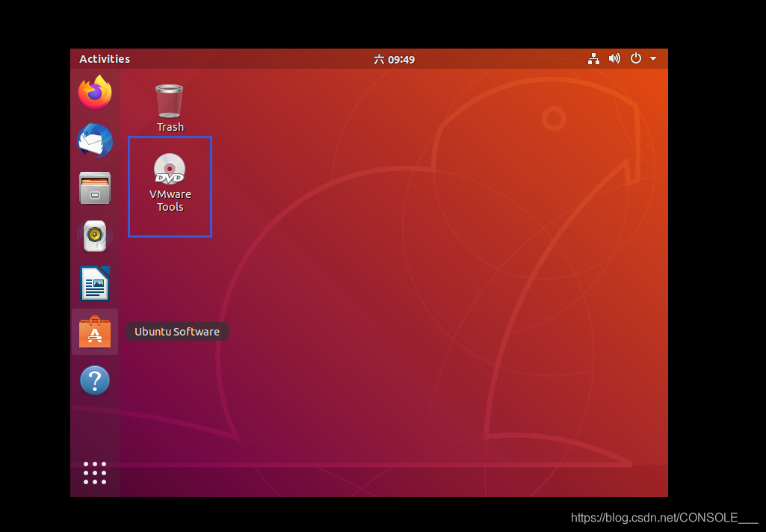This screenshot has width=766, height=532.
Task: Click the network status icon
Action: click(593, 59)
